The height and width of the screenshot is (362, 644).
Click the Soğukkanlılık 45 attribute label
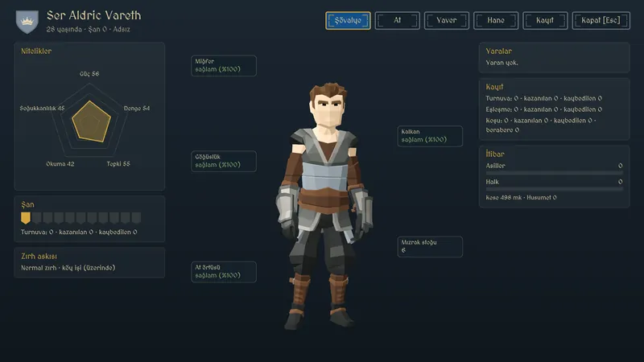click(43, 109)
